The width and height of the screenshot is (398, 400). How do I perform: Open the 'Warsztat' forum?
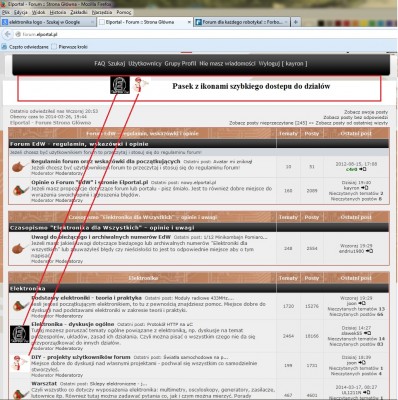coord(44,384)
